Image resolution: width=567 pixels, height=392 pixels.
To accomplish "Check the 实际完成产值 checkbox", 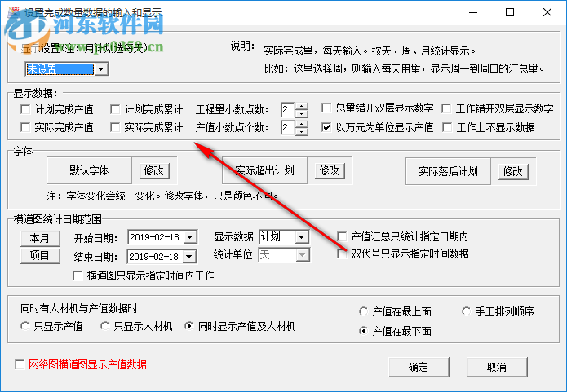I will 25,127.
